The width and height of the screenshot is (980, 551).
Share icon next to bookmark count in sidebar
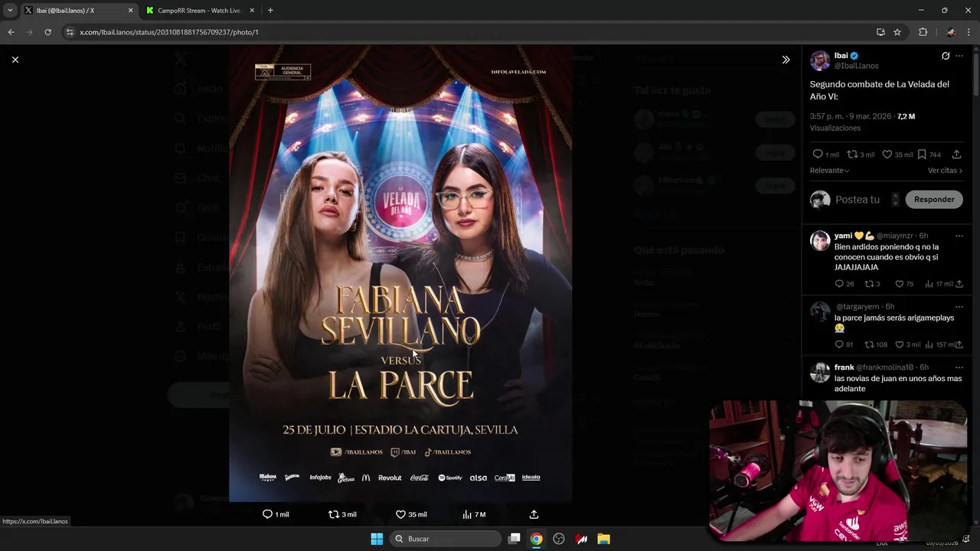tap(956, 154)
